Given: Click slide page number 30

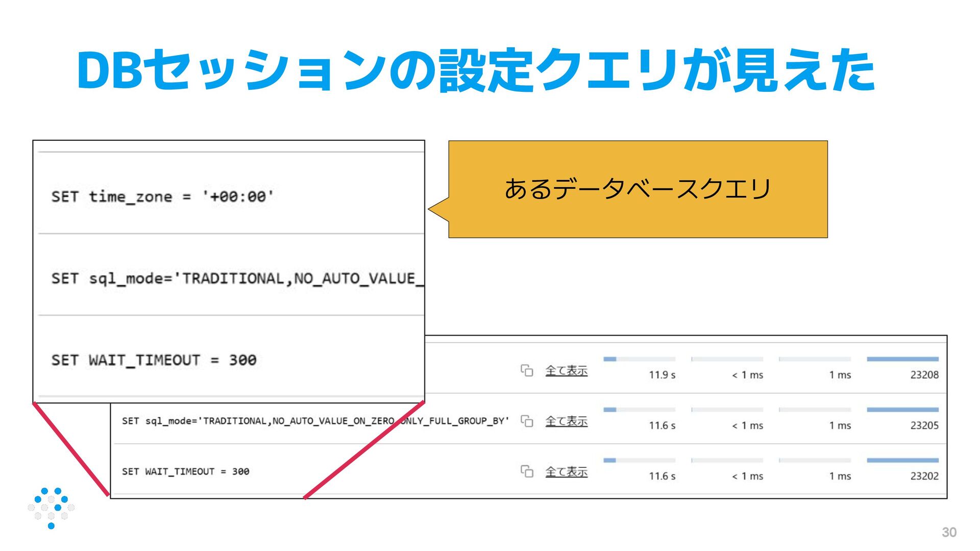Looking at the screenshot, I should point(948,532).
